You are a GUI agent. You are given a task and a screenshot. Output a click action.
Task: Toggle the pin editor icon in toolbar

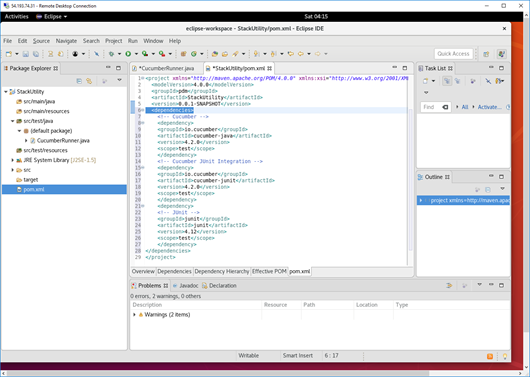click(x=96, y=54)
